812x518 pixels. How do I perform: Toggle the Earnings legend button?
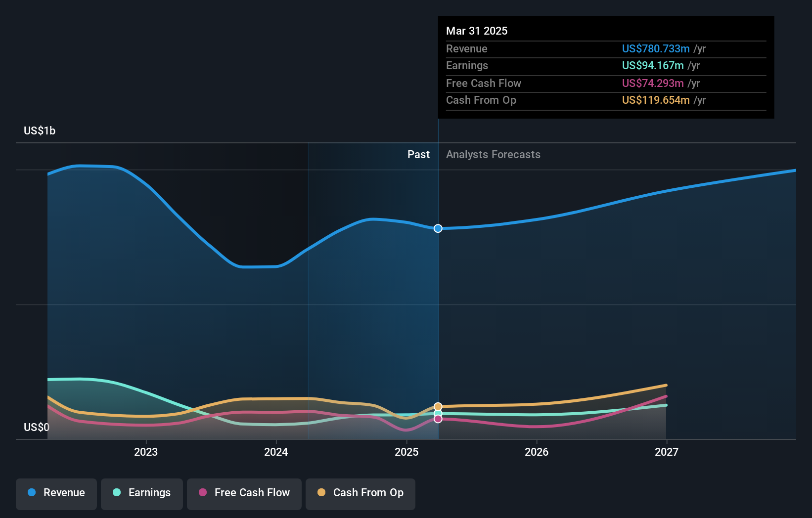(142, 494)
